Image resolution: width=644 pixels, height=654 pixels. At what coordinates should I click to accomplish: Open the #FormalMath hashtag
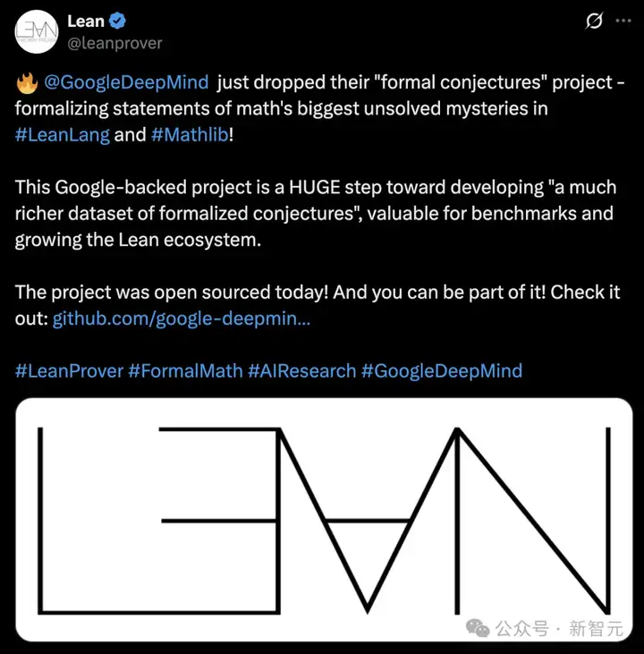pos(186,370)
